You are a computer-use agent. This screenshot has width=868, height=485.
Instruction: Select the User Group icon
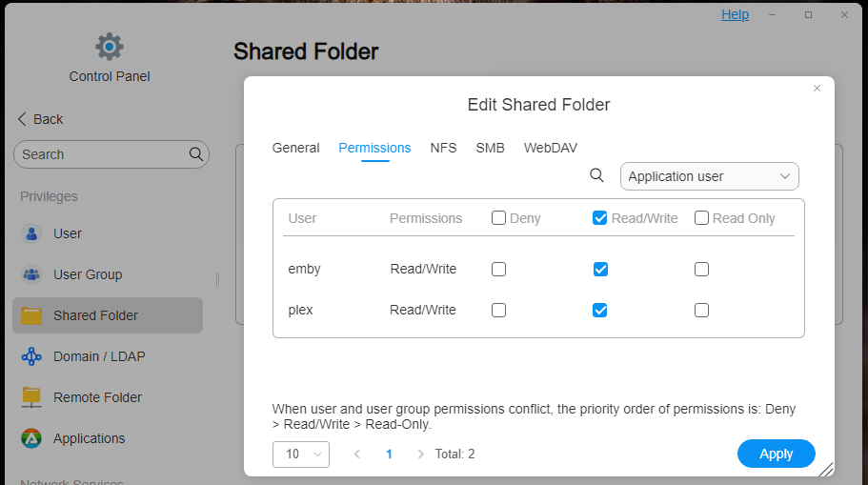[31, 274]
